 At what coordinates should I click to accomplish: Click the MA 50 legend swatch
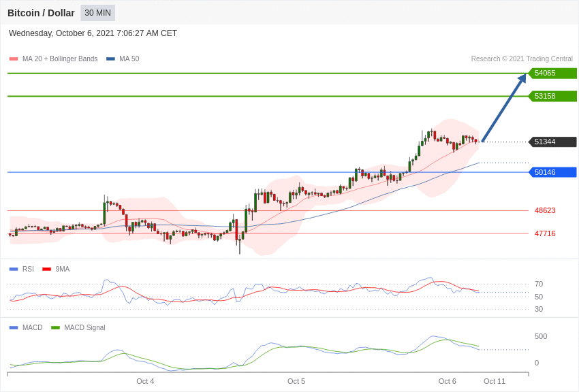(110, 59)
